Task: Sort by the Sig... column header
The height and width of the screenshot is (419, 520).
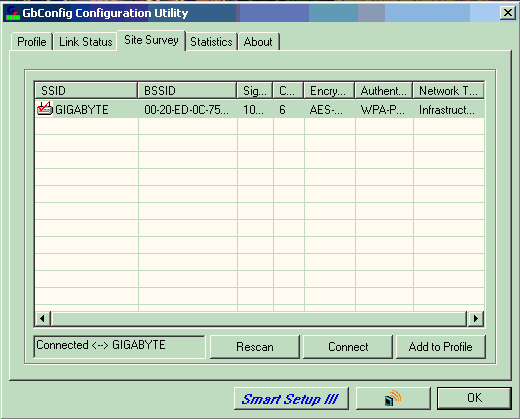Action: point(255,90)
